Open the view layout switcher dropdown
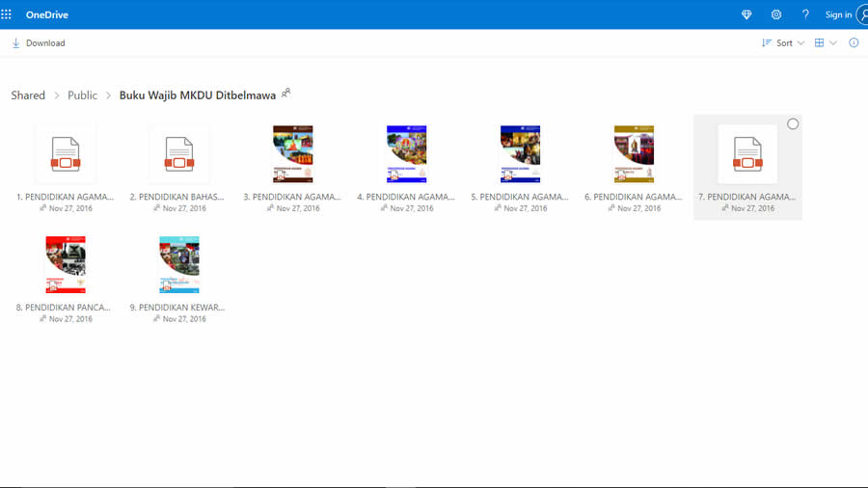Image resolution: width=868 pixels, height=488 pixels. (826, 43)
